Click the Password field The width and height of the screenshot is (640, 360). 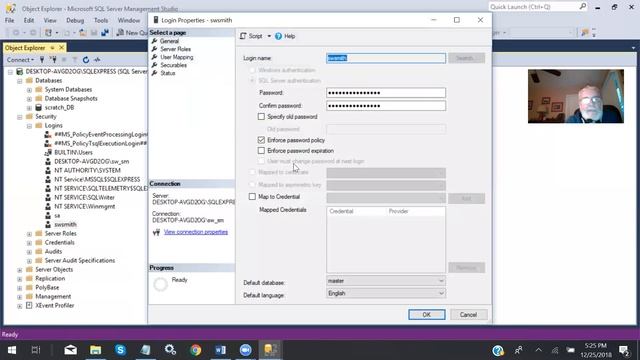pyautogui.click(x=386, y=93)
